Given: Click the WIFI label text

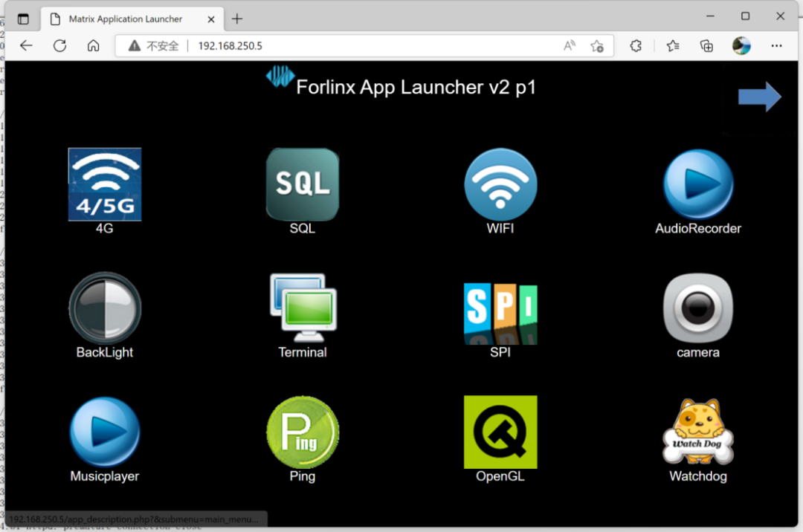Looking at the screenshot, I should pyautogui.click(x=500, y=228).
